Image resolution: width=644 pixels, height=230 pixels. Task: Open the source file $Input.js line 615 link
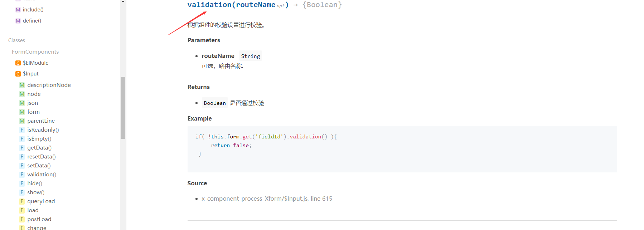[267, 199]
